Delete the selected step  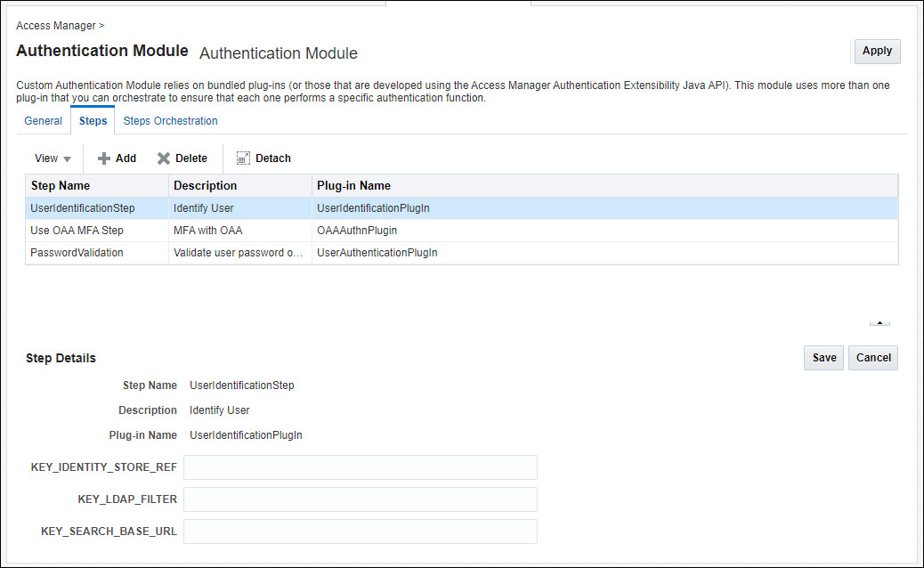(x=182, y=158)
